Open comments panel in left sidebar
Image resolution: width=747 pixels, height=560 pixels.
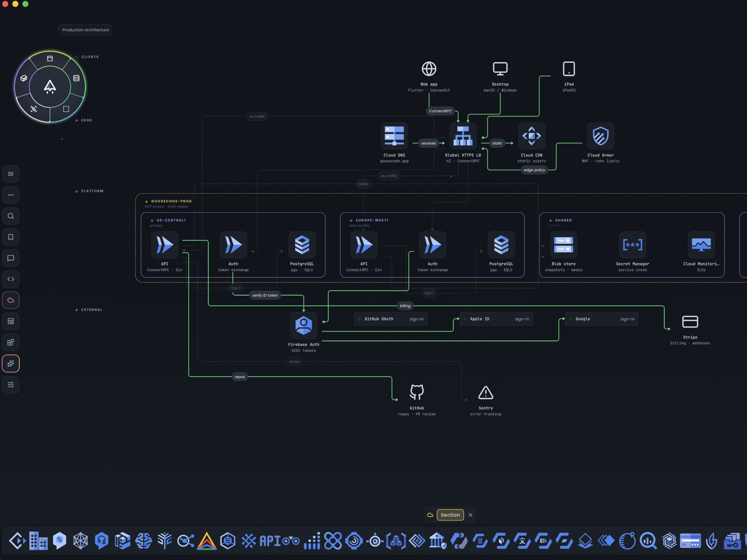click(x=11, y=258)
